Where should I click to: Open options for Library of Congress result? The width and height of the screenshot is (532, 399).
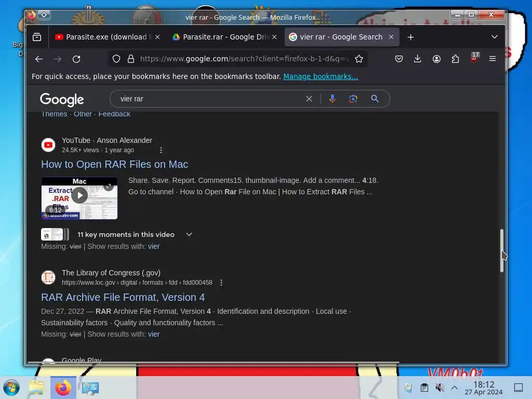(x=221, y=283)
